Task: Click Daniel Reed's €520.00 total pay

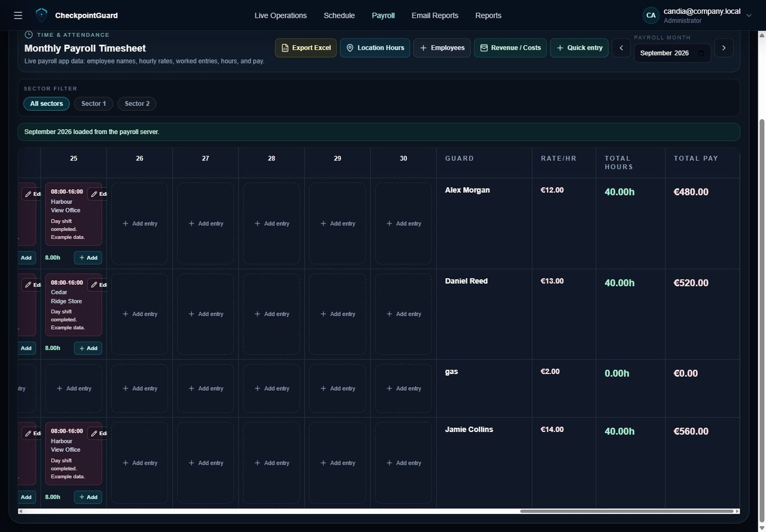Action: click(x=691, y=283)
